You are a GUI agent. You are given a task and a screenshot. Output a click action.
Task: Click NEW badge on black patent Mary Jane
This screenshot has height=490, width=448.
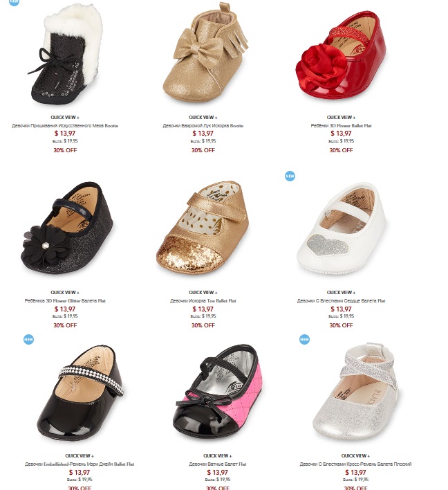[28, 339]
